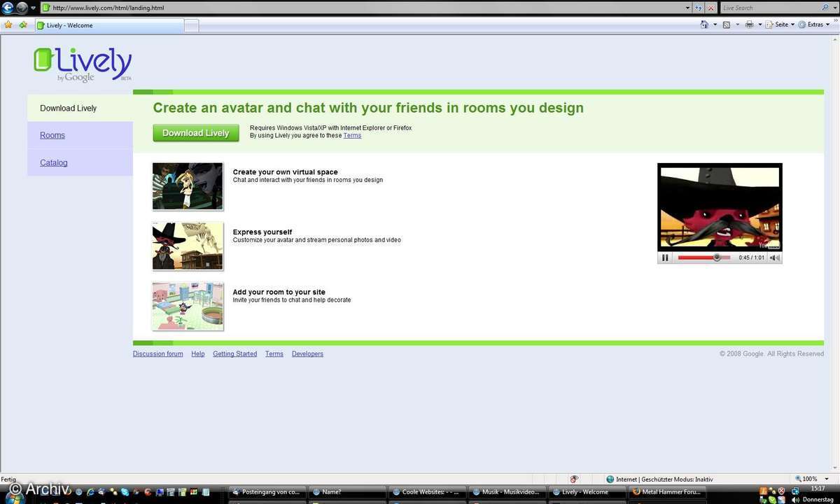Click the Home page toolbar icon

tap(704, 24)
